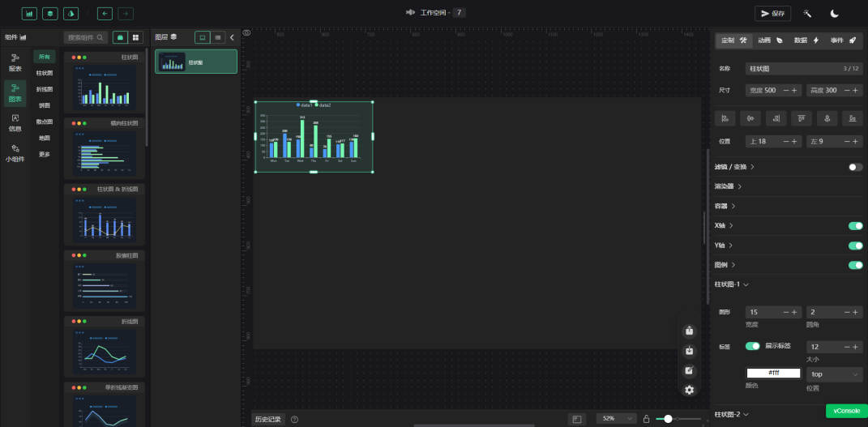The image size is (868, 427).
Task: Switch to the 动画 tab
Action: pyautogui.click(x=770, y=41)
